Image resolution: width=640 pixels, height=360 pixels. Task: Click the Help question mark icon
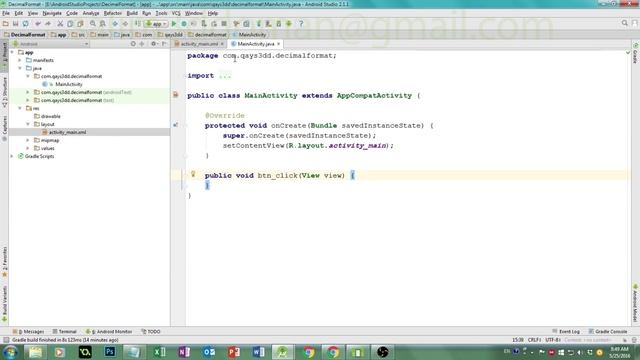tap(301, 24)
